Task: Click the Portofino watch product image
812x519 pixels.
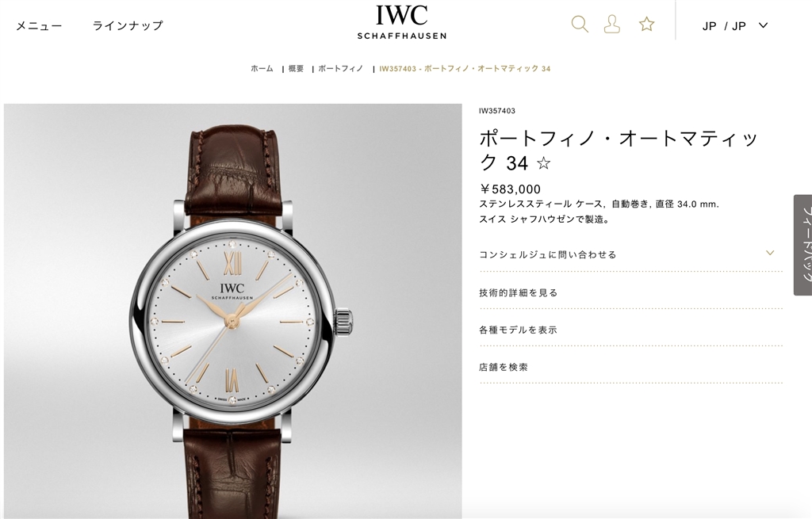Action: pos(233,311)
